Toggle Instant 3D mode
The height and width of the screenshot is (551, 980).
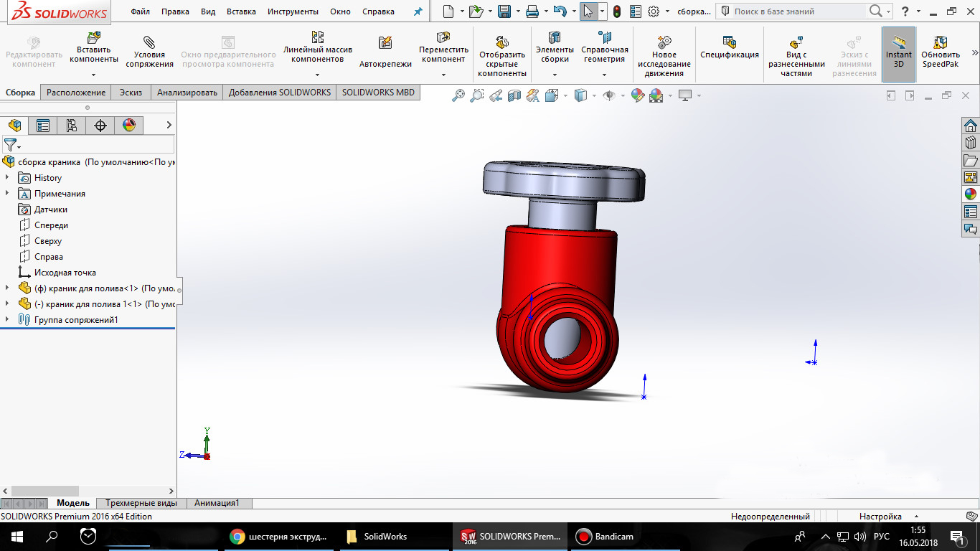[898, 54]
